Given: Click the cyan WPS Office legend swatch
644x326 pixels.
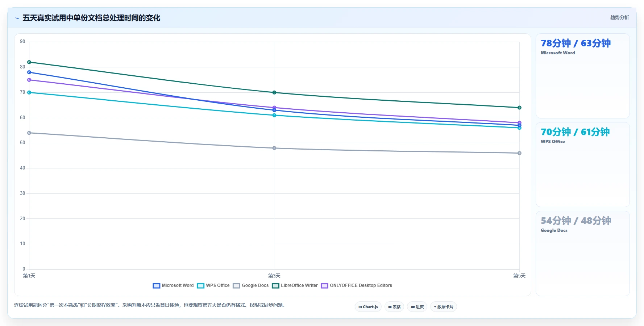Looking at the screenshot, I should 201,286.
